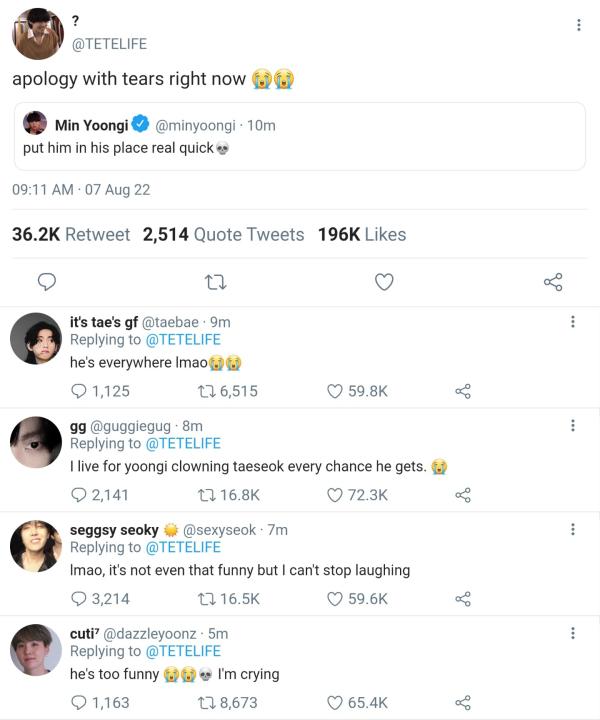View the 196K Likes list
This screenshot has height=720, width=600.
362,234
